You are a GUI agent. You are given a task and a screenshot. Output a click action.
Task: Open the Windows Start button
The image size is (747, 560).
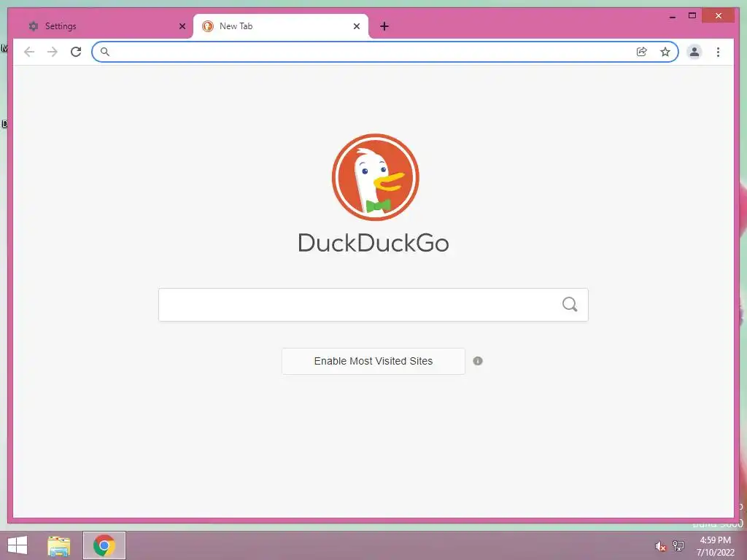pos(18,545)
